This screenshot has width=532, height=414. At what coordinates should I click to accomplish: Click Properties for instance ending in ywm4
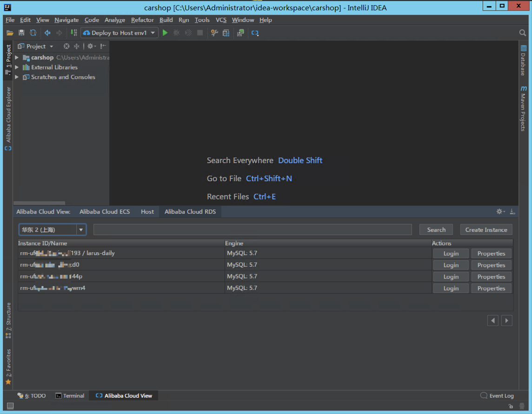coord(491,288)
